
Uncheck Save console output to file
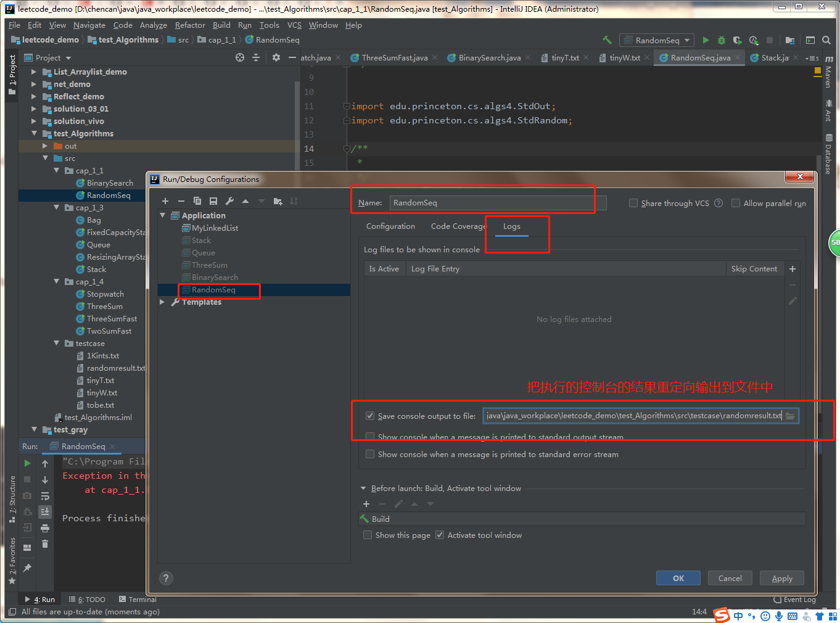370,416
